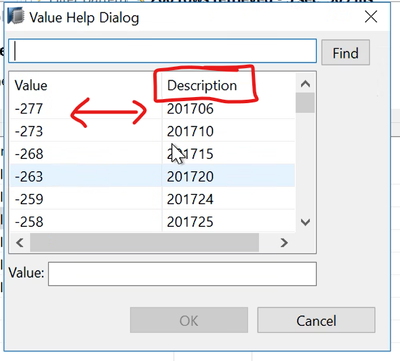Image resolution: width=400 pixels, height=361 pixels.
Task: Click the Value input field at bottom
Action: (182, 274)
